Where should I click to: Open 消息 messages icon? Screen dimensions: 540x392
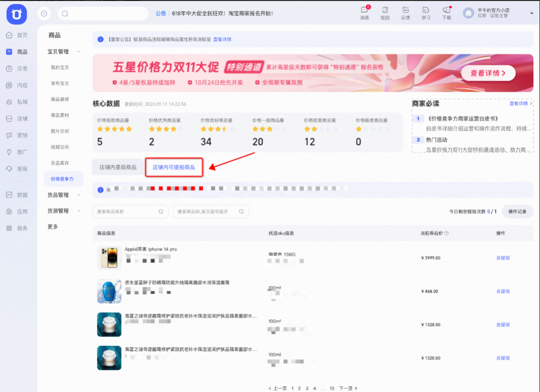click(x=364, y=13)
